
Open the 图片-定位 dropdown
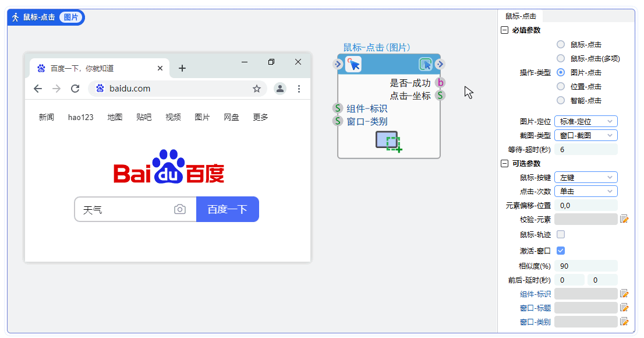[586, 121]
